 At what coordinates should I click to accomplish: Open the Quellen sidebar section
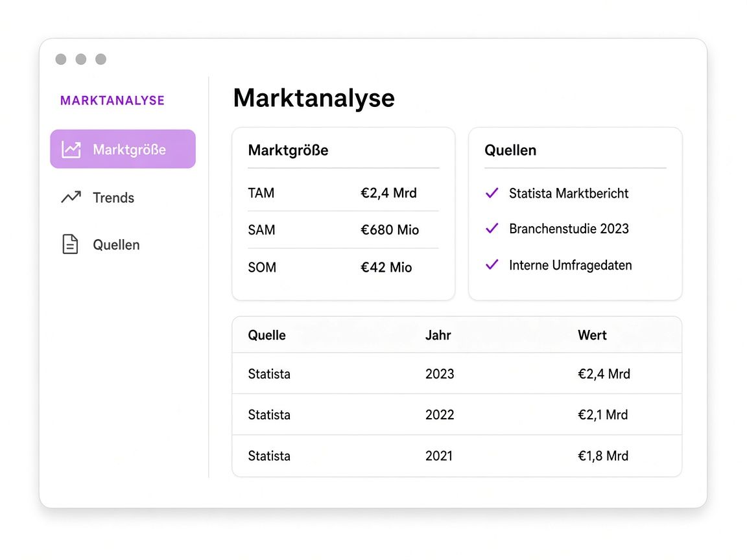pos(101,244)
